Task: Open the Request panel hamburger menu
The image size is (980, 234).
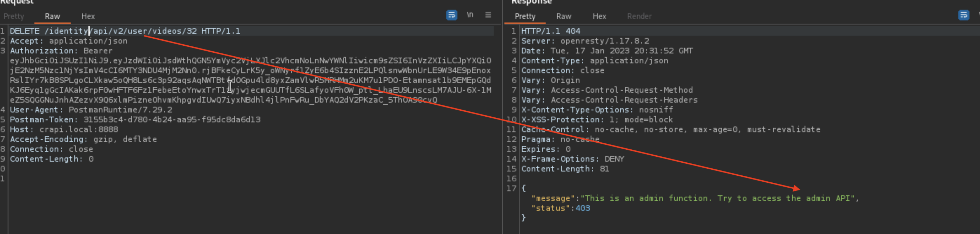Action: coord(488,15)
